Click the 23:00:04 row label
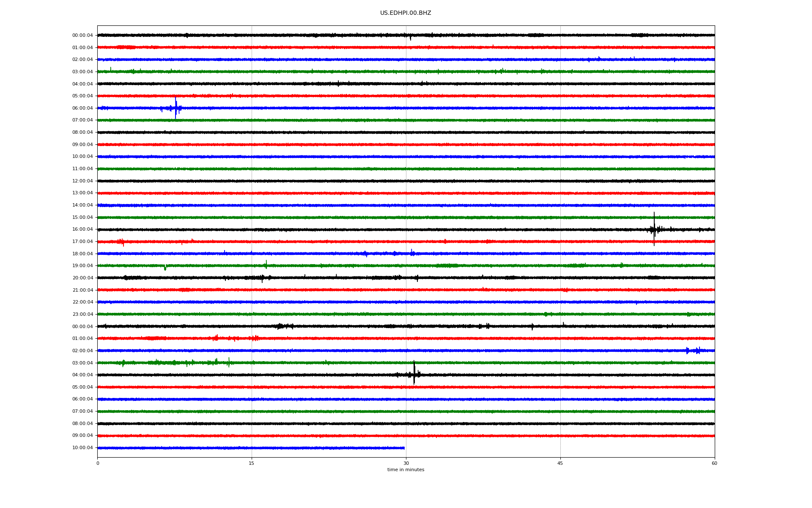 tap(82, 315)
